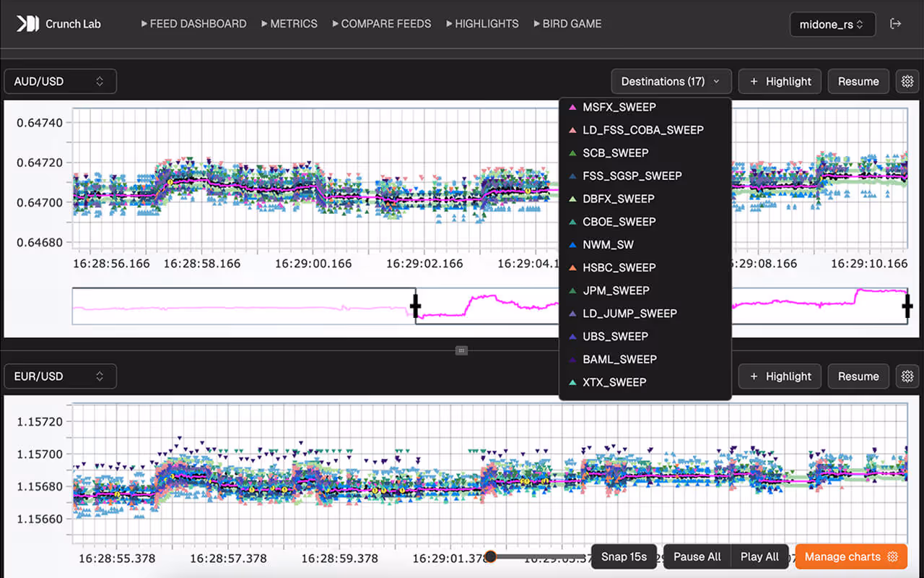Toggle LD_FSS_COBA_SWEEP destination

(x=645, y=130)
